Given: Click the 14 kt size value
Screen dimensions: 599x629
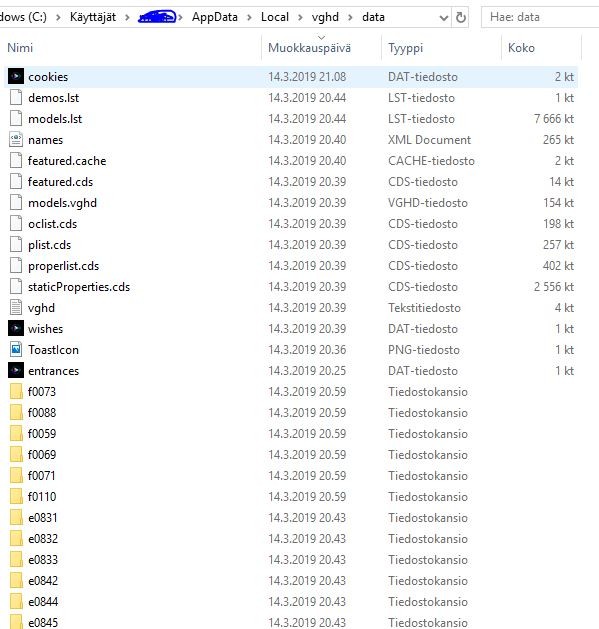Looking at the screenshot, I should tap(562, 182).
